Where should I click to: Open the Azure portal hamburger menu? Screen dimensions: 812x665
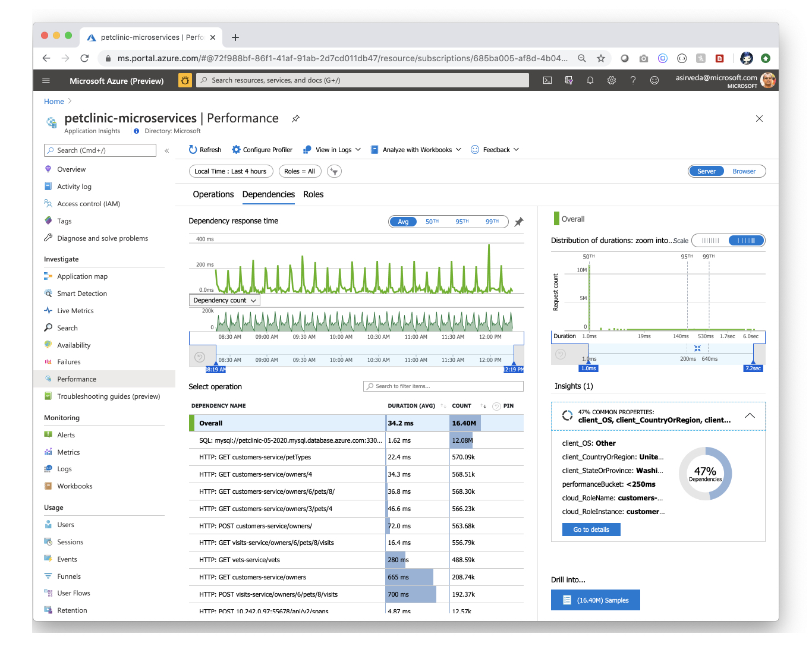(x=46, y=80)
